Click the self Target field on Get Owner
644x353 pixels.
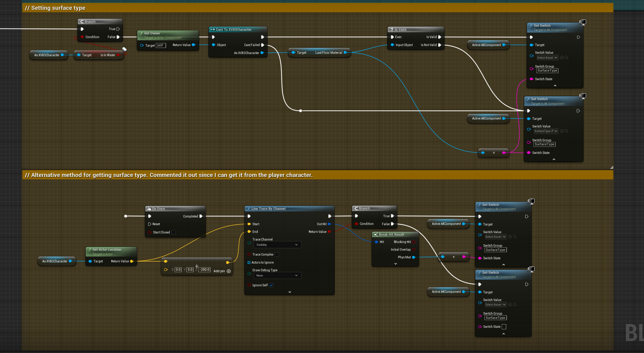pyautogui.click(x=161, y=45)
